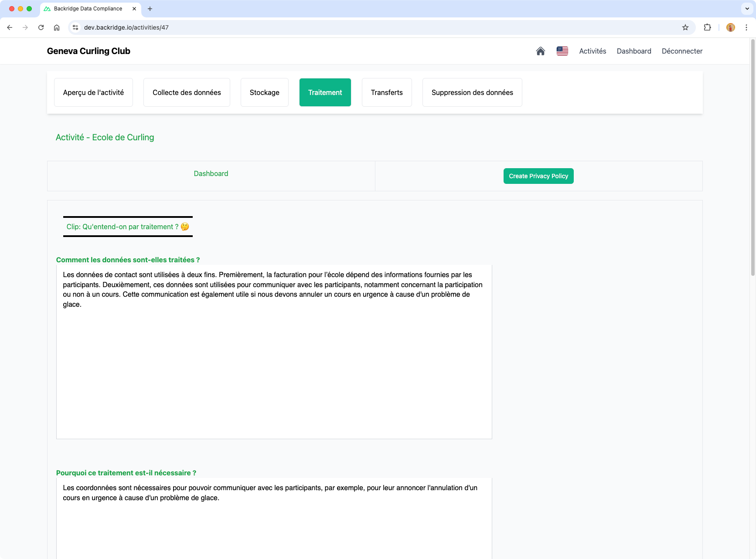Click the browser back arrow

10,27
